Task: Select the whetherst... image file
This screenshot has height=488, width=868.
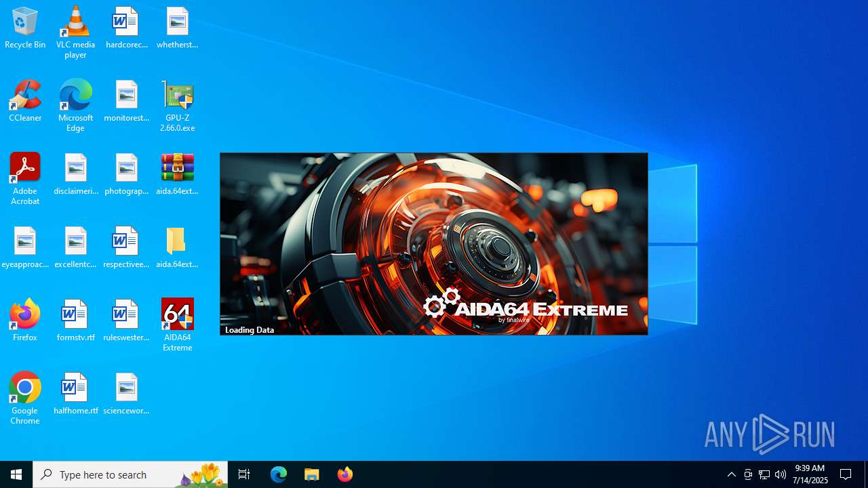Action: pyautogui.click(x=177, y=28)
